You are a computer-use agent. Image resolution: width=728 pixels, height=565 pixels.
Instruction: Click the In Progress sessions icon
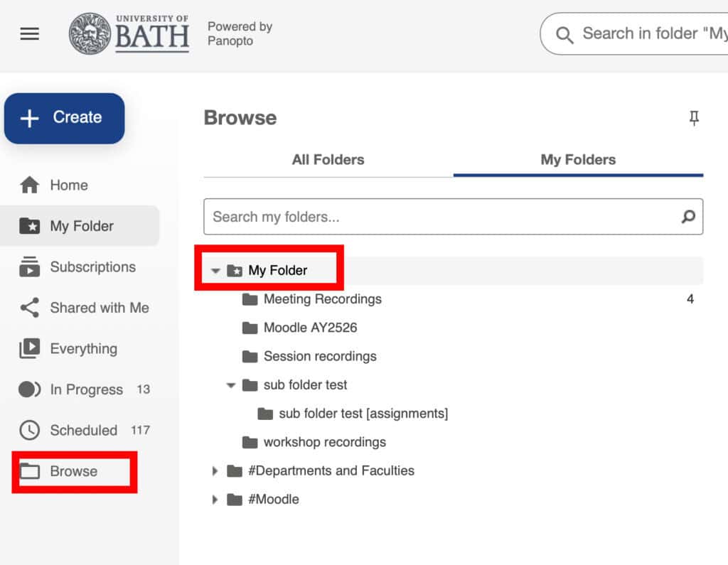click(x=31, y=389)
